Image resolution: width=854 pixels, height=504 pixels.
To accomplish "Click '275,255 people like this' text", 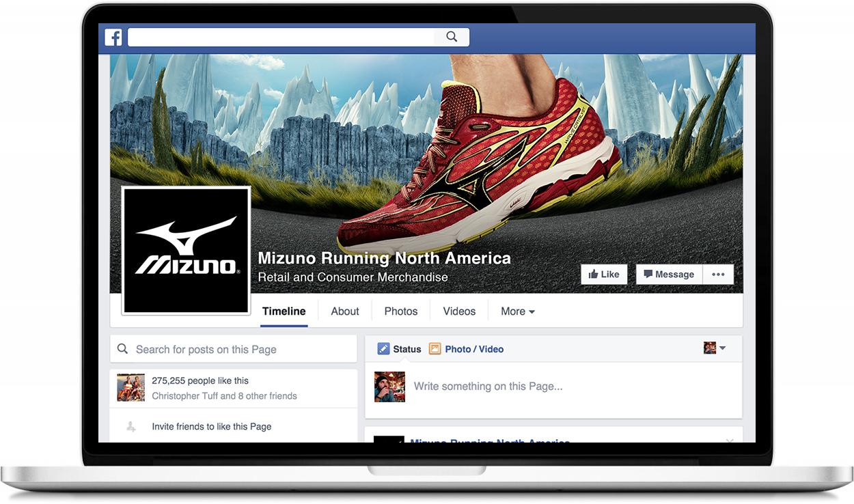I will (x=200, y=381).
